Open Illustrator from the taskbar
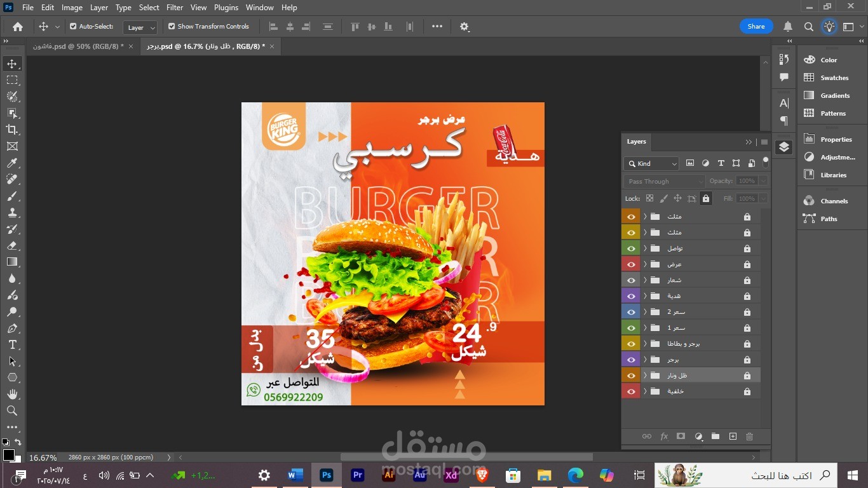This screenshot has height=488, width=868. click(389, 475)
